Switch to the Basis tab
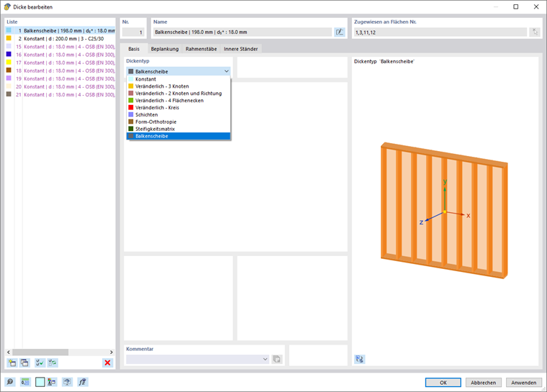Viewport: 547px width, 392px height. 134,49
